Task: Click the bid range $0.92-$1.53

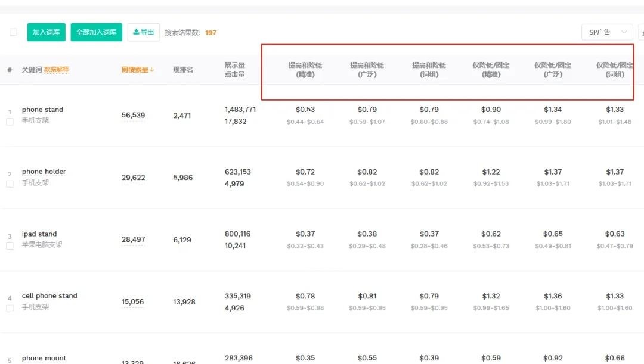Action: [491, 184]
